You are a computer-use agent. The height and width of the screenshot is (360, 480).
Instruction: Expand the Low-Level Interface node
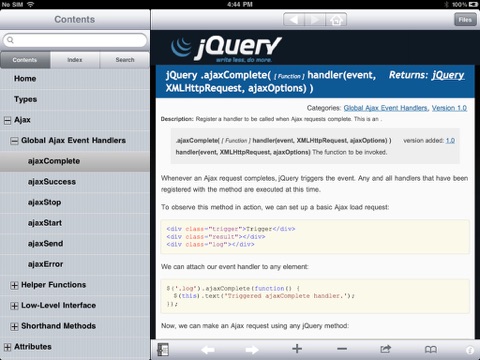coord(14,306)
